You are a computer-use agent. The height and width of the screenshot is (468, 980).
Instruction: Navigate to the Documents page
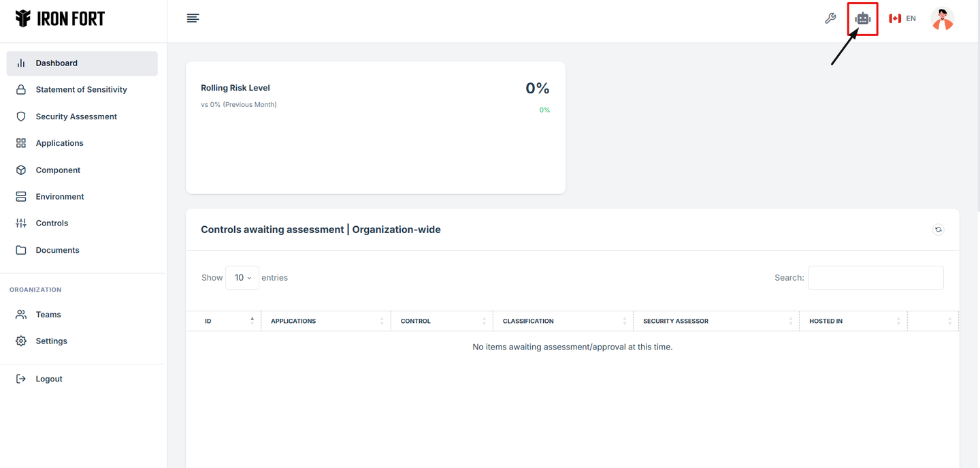(x=57, y=250)
